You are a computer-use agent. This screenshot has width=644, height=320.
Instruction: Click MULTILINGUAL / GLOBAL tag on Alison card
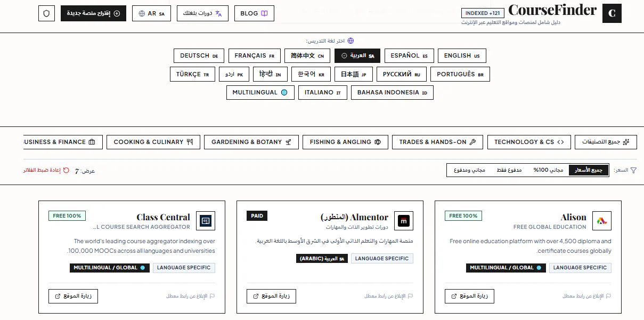(x=506, y=268)
